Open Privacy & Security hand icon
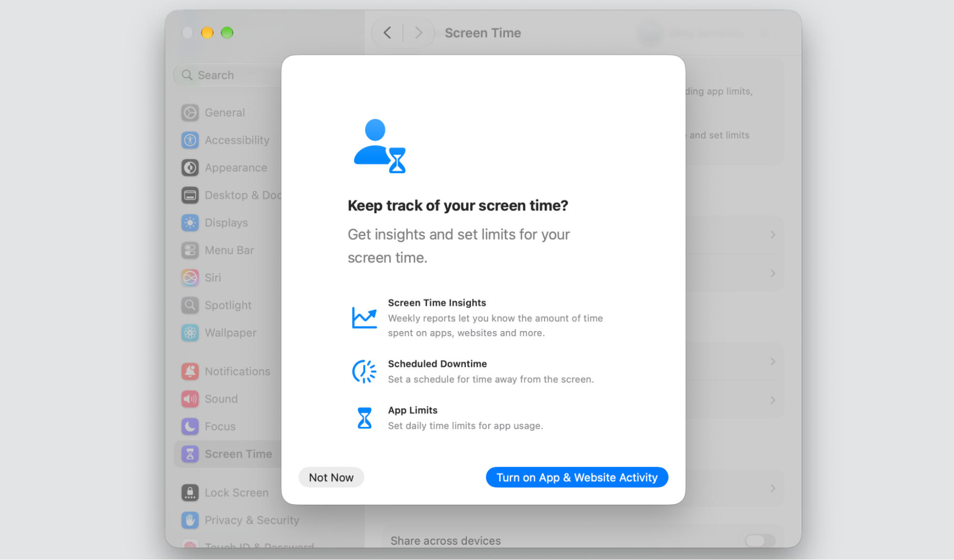The width and height of the screenshot is (954, 560). pos(190,520)
